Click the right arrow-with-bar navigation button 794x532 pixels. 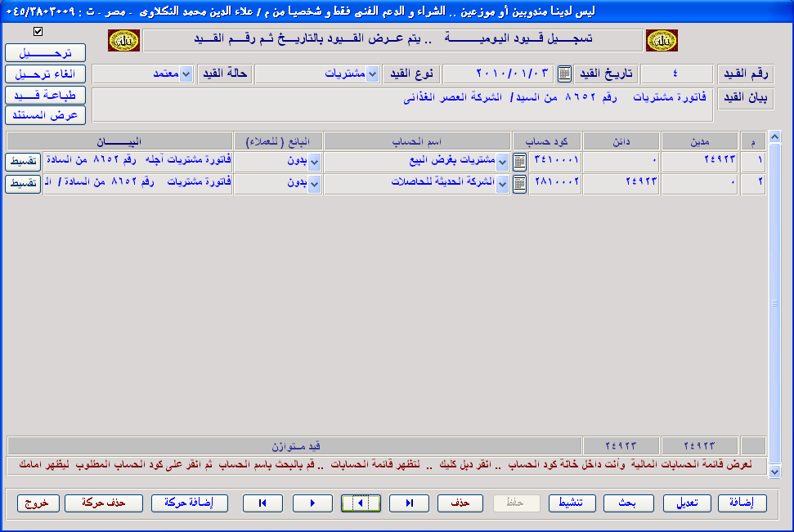(409, 503)
